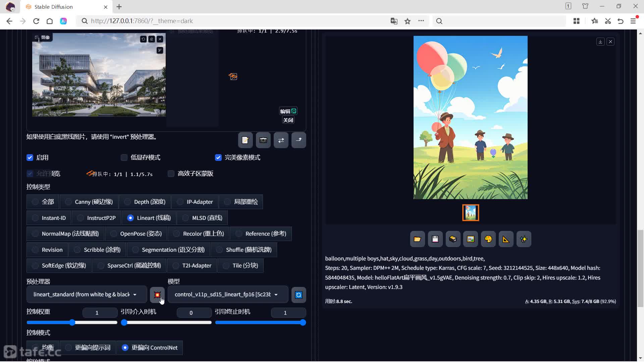Select the Segmentation (语义分割) control type
Viewport: 644px width, 362px height.
coord(168,250)
